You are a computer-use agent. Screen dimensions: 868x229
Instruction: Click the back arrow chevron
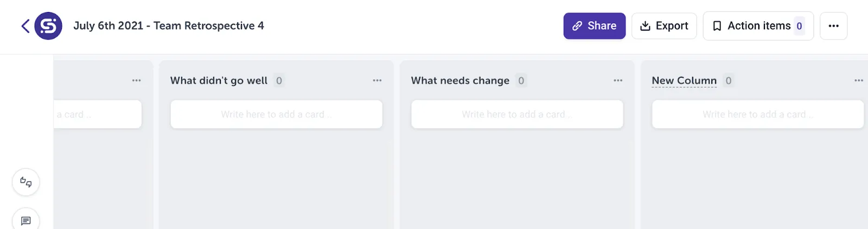25,26
